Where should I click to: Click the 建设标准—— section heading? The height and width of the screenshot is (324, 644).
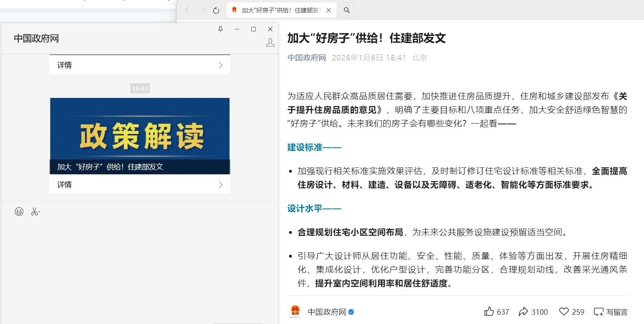(314, 147)
